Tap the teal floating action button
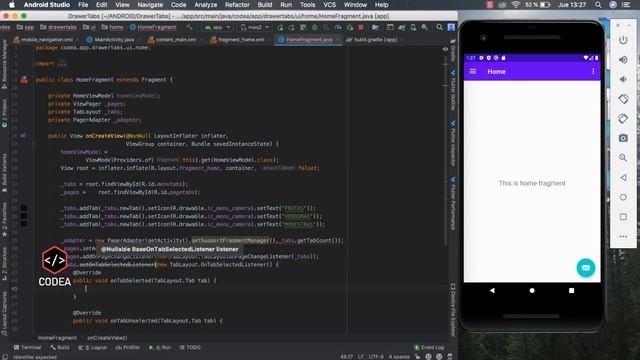This screenshot has width=640, height=360. (586, 268)
